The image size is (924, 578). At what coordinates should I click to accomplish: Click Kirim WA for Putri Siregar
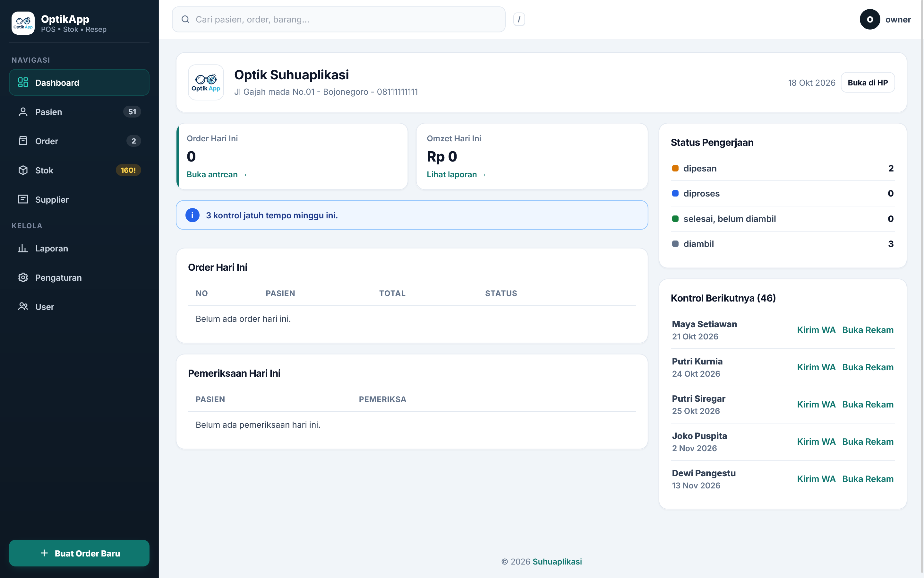pyautogui.click(x=816, y=405)
